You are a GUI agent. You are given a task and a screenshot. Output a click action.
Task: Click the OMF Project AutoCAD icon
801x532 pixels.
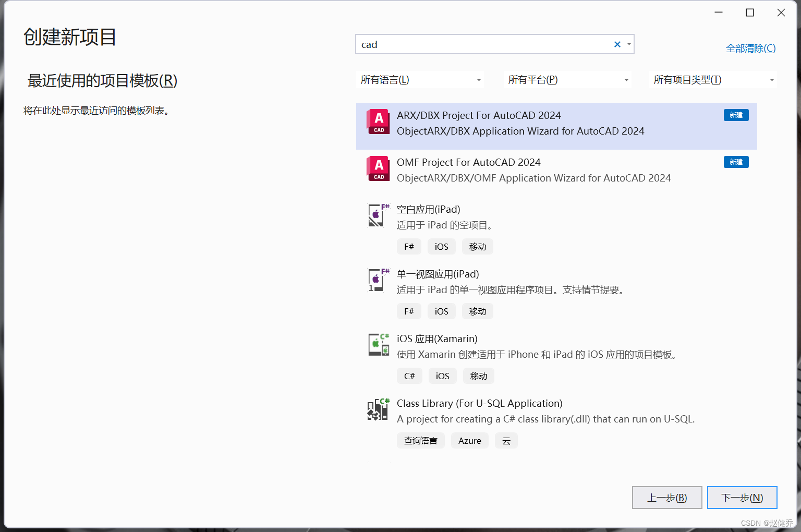point(378,169)
